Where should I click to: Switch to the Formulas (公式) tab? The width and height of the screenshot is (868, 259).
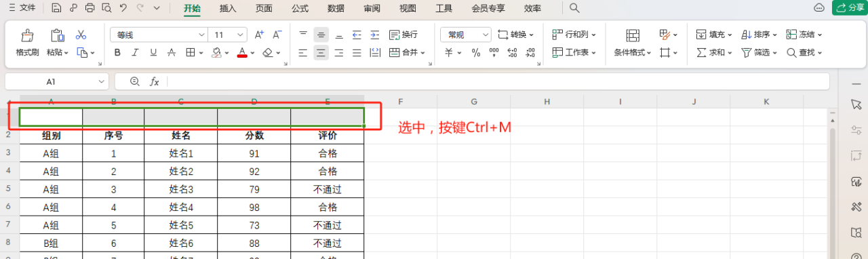tap(300, 8)
